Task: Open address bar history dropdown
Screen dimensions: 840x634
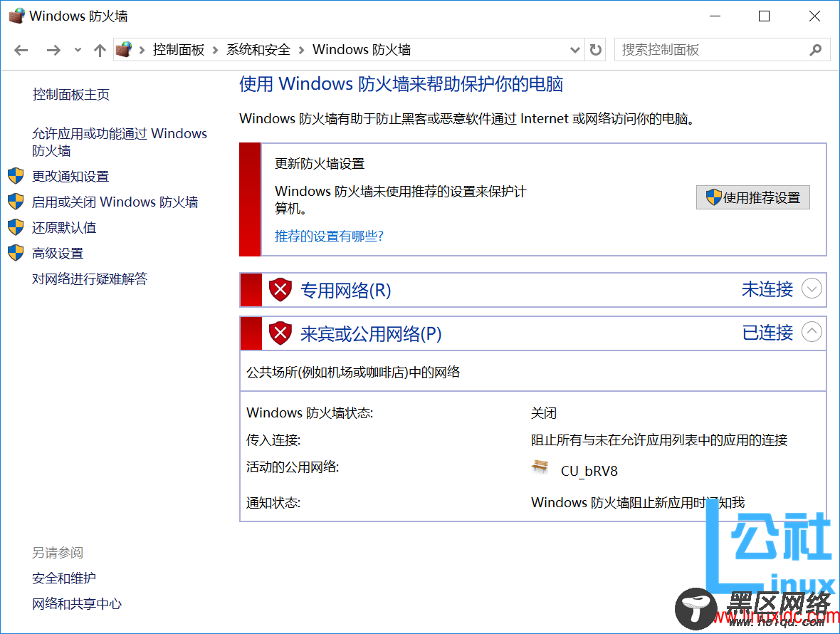Action: (x=574, y=51)
